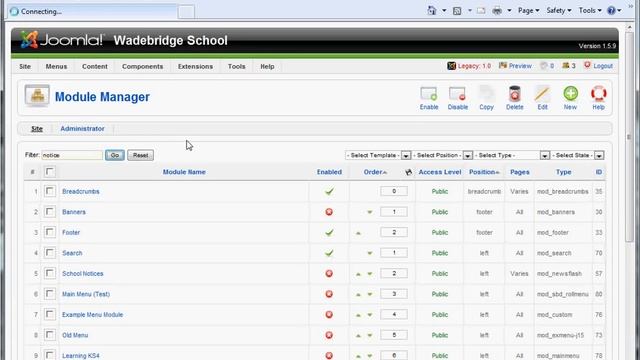Check the select-all modules checkbox

(49, 172)
